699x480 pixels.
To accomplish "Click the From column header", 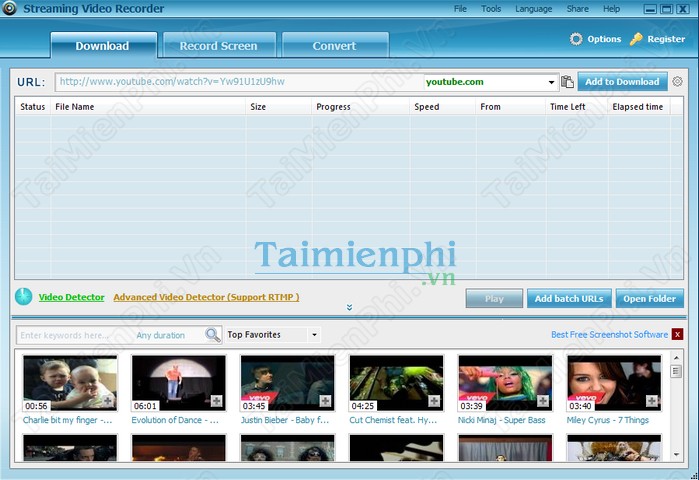I will tap(511, 107).
